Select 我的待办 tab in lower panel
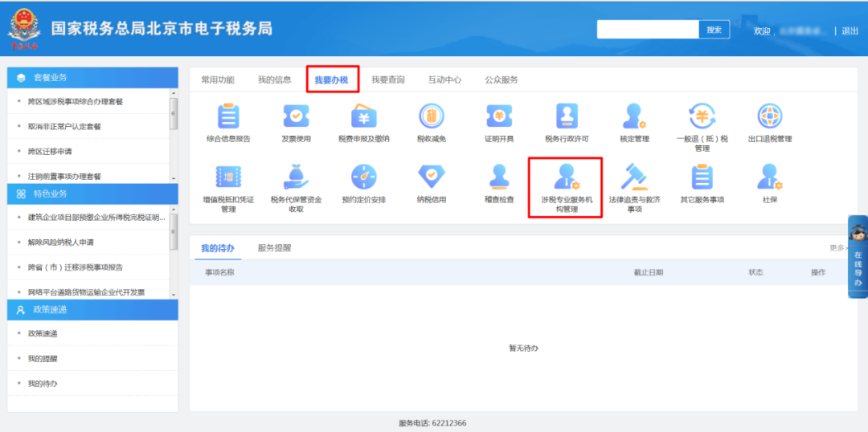Image resolution: width=868 pixels, height=432 pixels. tap(218, 248)
